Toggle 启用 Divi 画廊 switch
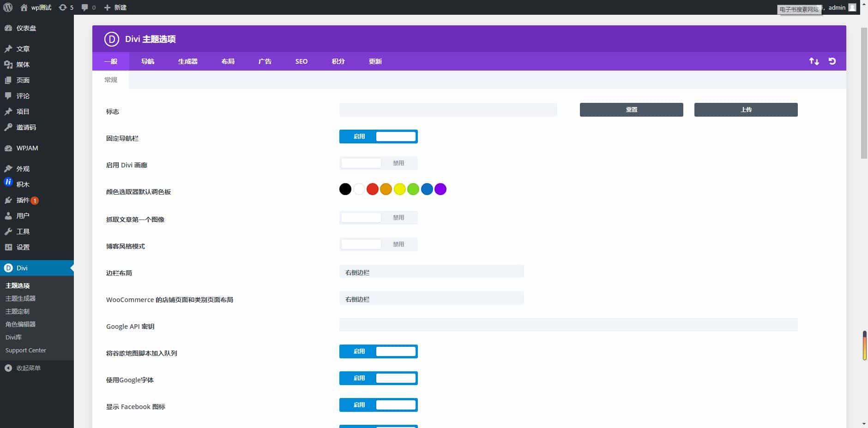Screen dimensions: 868x428 point(379,163)
